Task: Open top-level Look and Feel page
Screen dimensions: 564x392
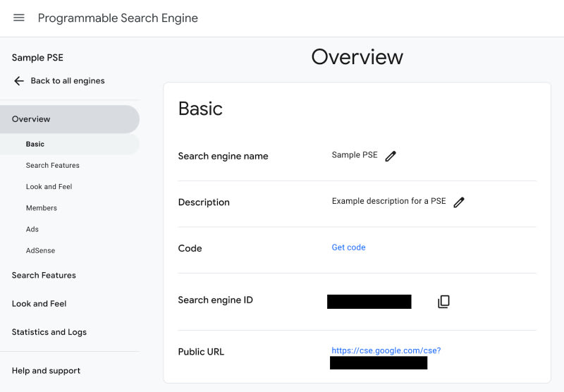Action: (39, 304)
